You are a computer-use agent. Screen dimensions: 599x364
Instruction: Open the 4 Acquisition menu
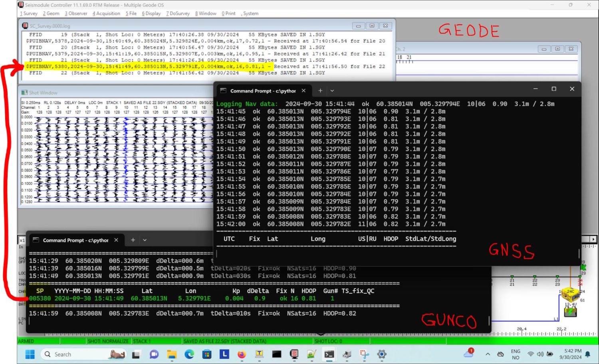click(x=106, y=14)
